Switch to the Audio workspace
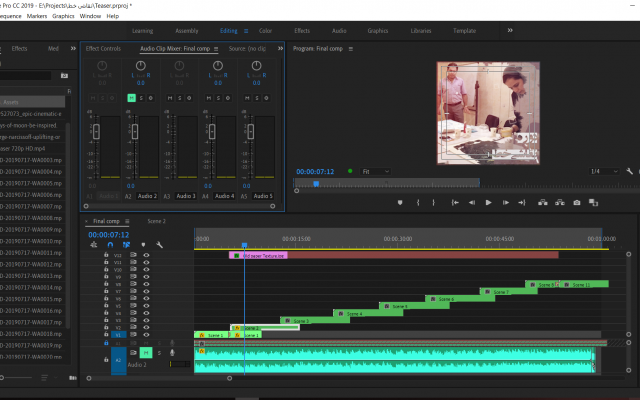The image size is (640, 400). (339, 31)
